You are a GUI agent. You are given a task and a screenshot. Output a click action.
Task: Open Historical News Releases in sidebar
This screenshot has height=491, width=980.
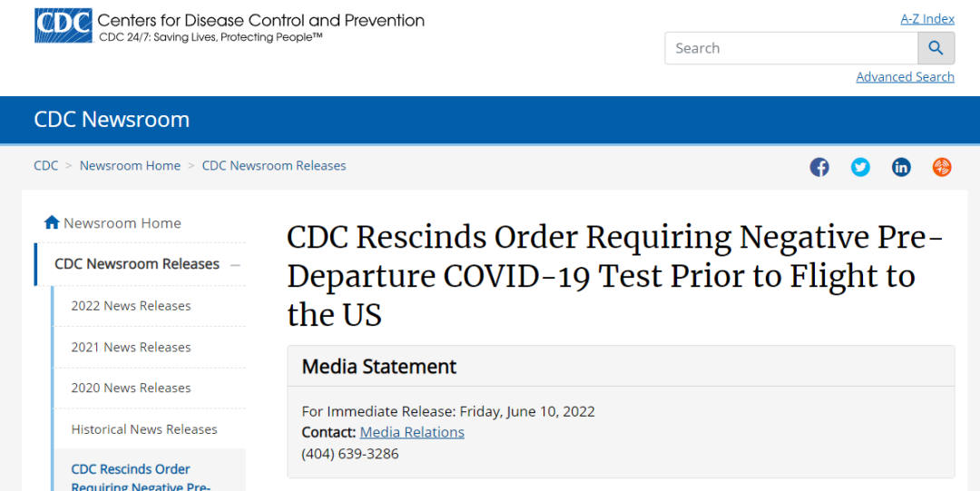(x=144, y=429)
